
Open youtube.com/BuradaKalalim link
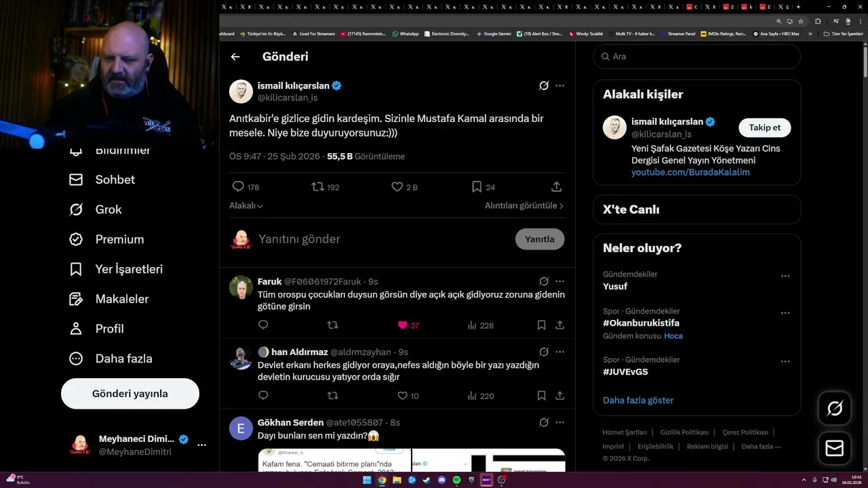click(x=690, y=172)
